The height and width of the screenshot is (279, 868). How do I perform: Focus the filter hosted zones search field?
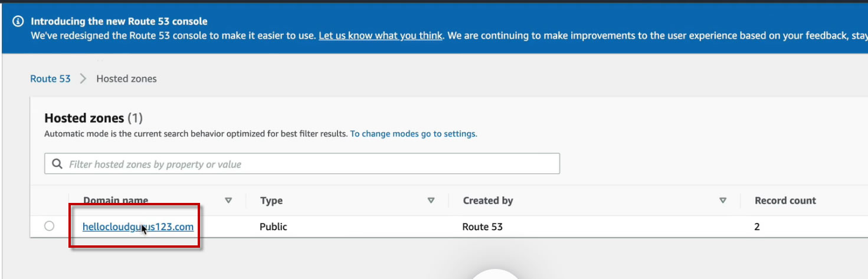(x=307, y=164)
